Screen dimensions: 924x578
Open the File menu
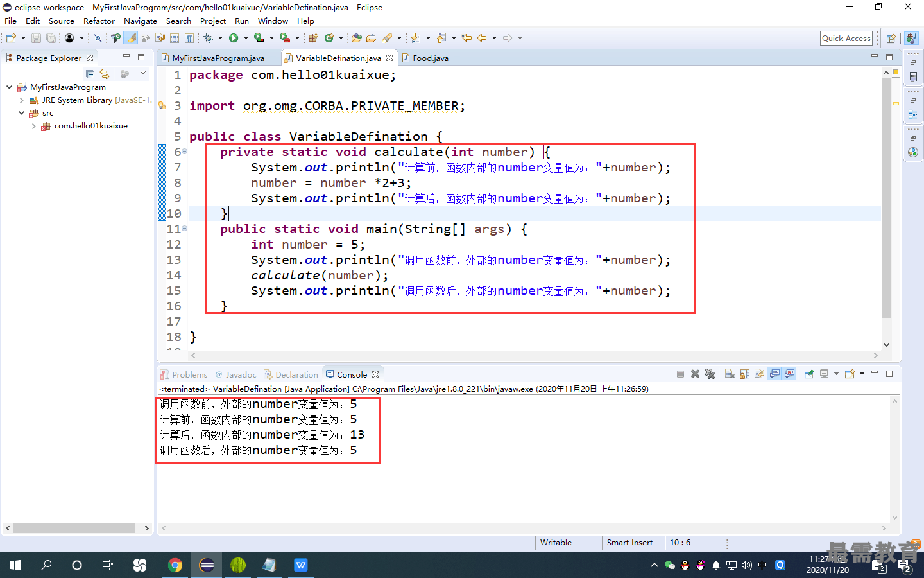tap(11, 21)
